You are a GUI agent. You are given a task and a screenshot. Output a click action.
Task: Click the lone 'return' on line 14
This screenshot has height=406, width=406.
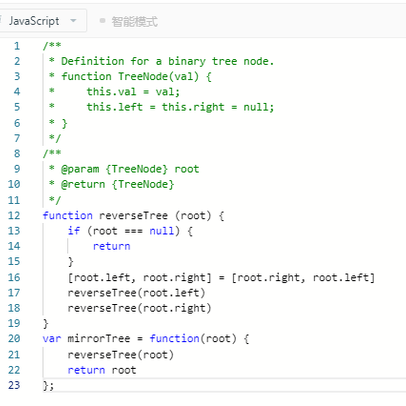coord(111,246)
